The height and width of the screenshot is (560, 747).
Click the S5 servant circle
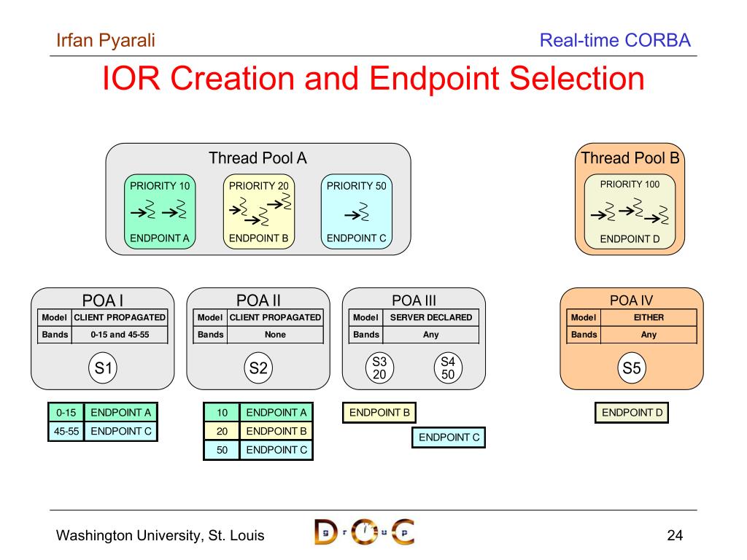(x=632, y=367)
